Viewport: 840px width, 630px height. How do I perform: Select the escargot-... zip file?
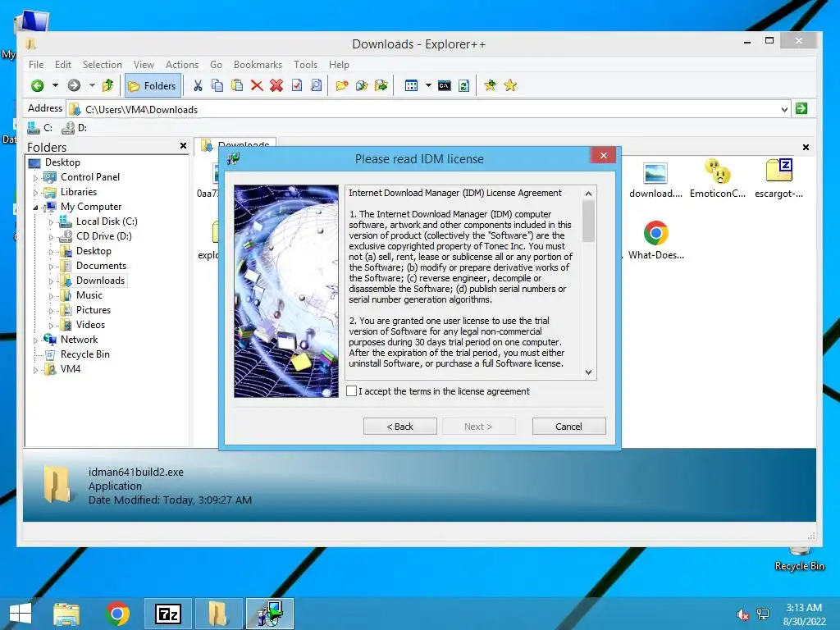(x=779, y=180)
